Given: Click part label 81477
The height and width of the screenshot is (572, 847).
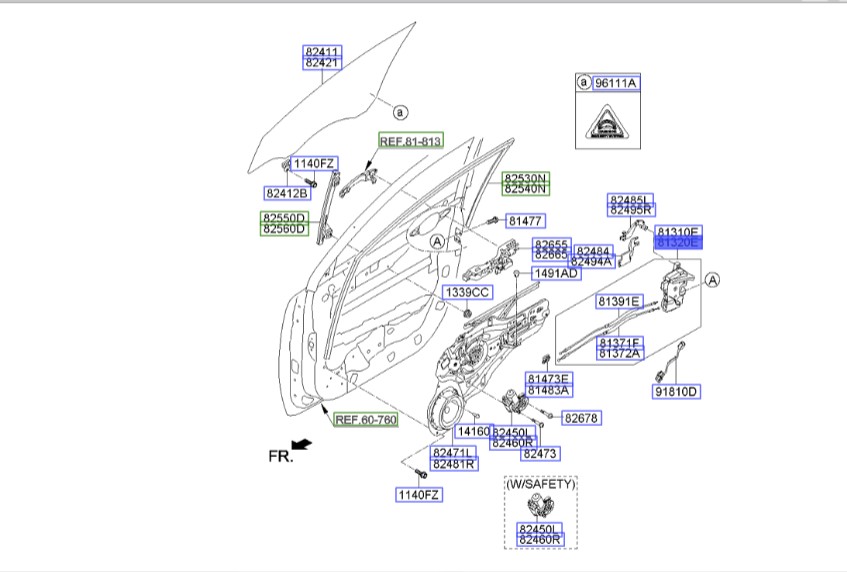Looking at the screenshot, I should click(x=524, y=220).
